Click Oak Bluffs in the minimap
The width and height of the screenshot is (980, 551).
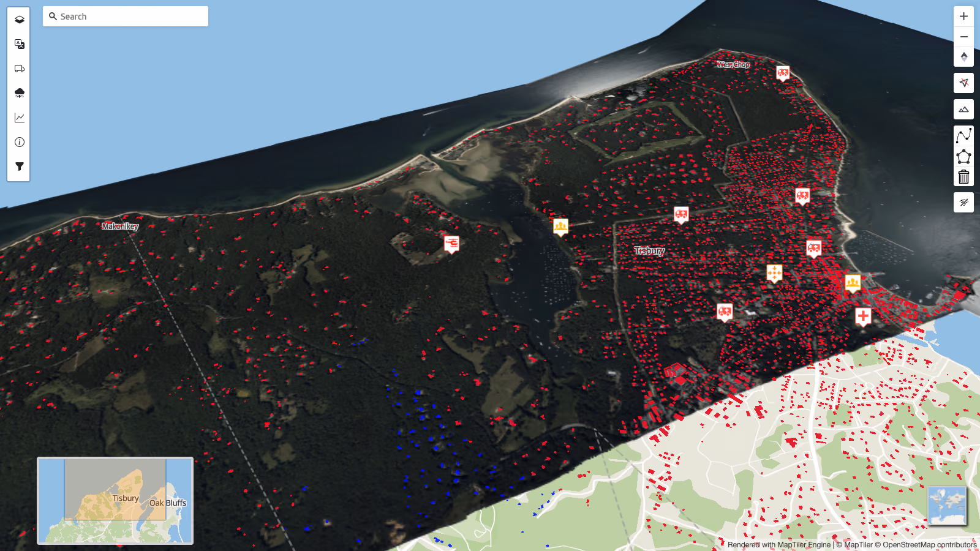[168, 503]
